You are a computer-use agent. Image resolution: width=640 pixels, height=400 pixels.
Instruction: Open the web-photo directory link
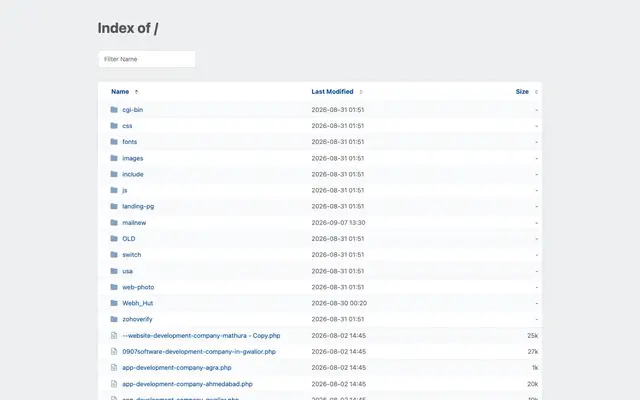(x=138, y=287)
